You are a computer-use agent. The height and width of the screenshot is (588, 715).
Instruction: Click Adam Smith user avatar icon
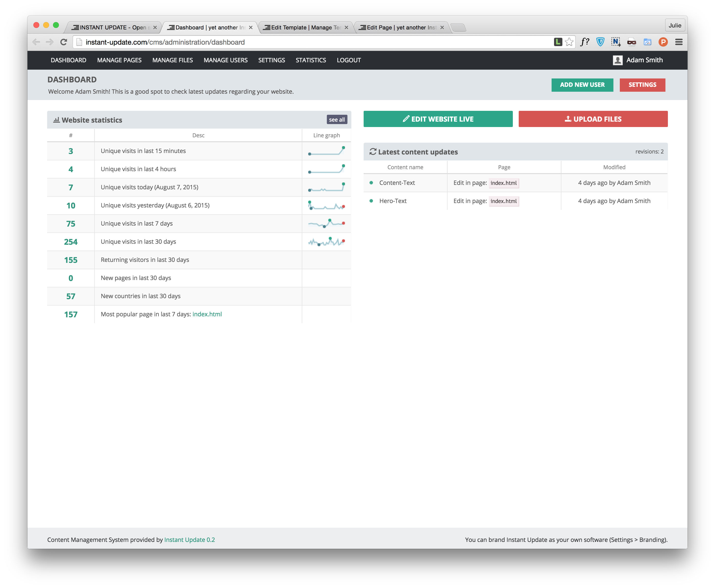[x=617, y=60]
